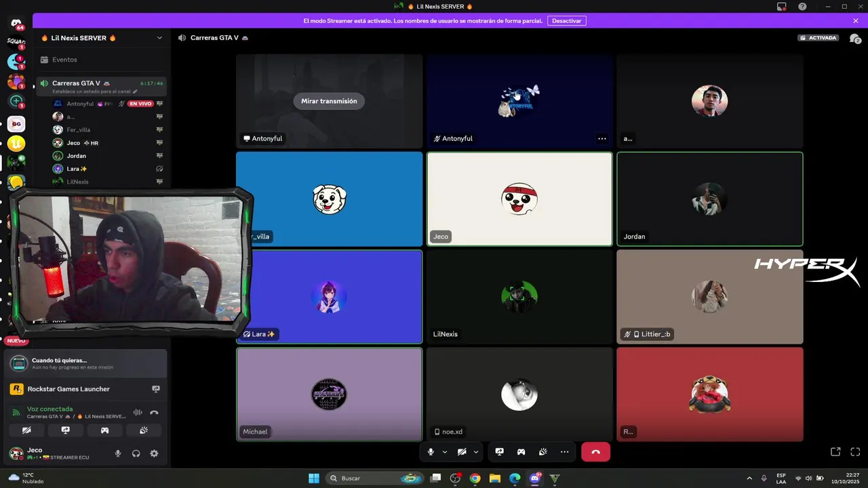Start activity gamepad icon in call bar
868x488 pixels.
[x=521, y=452]
